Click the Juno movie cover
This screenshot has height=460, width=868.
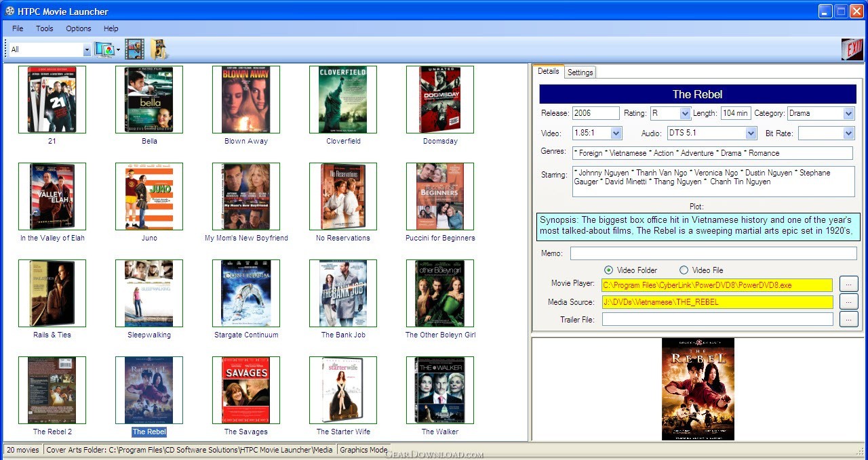point(149,196)
